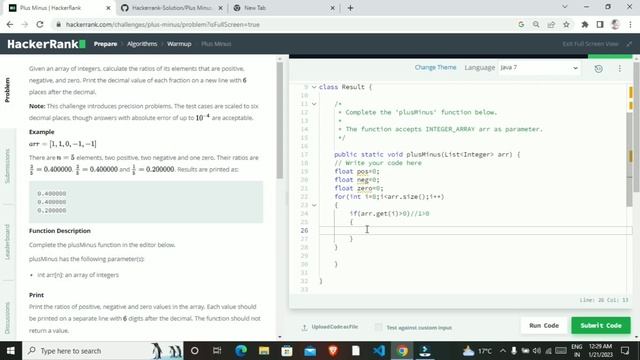Viewport: 640px width, 360px height.
Task: Click the taskbar search box
Action: click(103, 351)
